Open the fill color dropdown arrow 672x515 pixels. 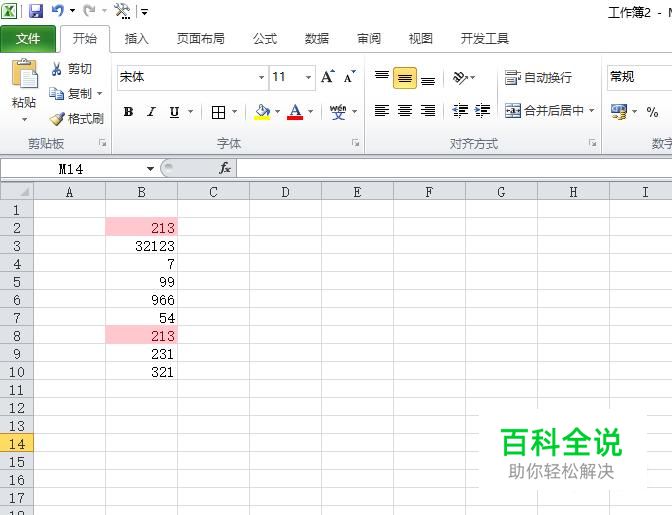(277, 112)
